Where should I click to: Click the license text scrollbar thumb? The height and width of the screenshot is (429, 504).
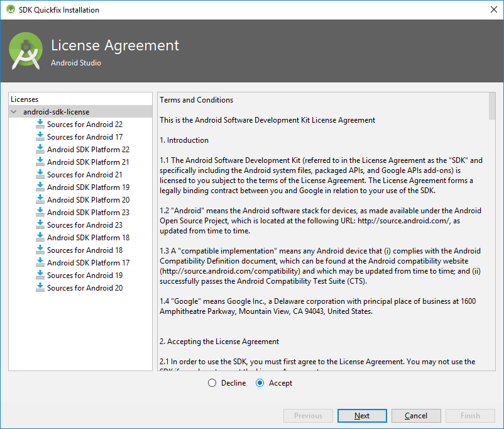pyautogui.click(x=491, y=106)
